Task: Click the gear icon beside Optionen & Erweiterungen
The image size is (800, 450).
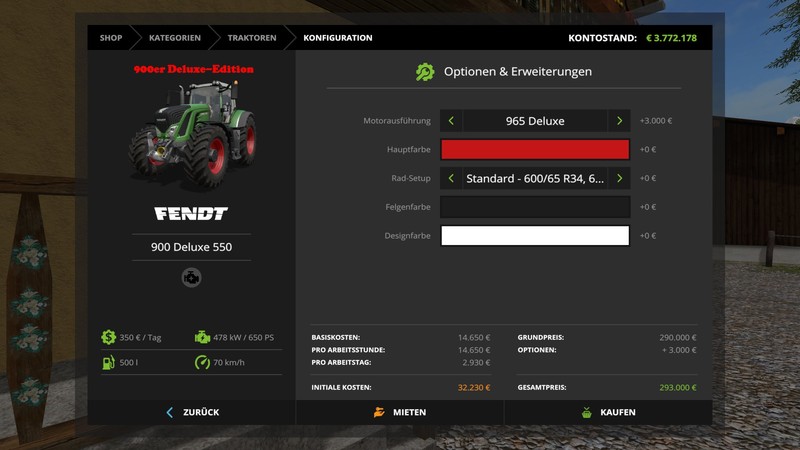Action: [425, 72]
